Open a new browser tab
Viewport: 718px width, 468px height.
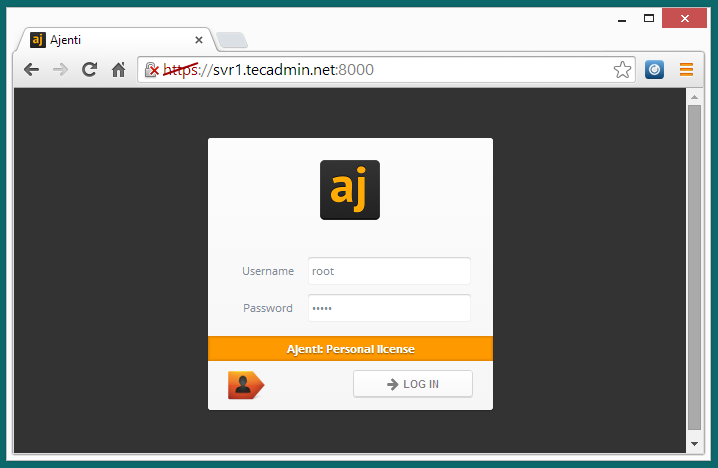[x=232, y=40]
